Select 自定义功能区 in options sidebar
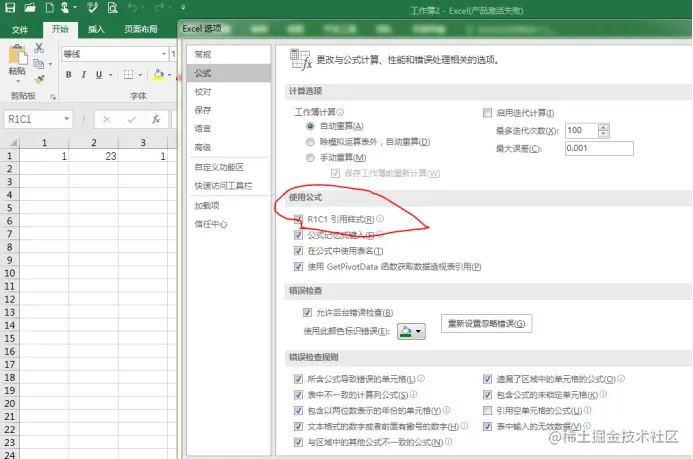Image resolution: width=693 pixels, height=459 pixels. point(228,167)
